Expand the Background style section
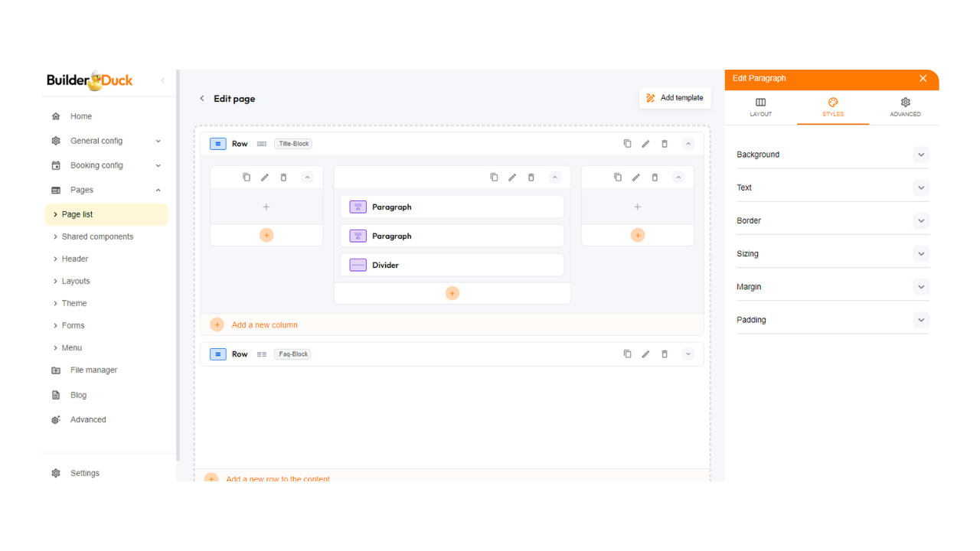Image resolution: width=980 pixels, height=551 pixels. click(921, 155)
